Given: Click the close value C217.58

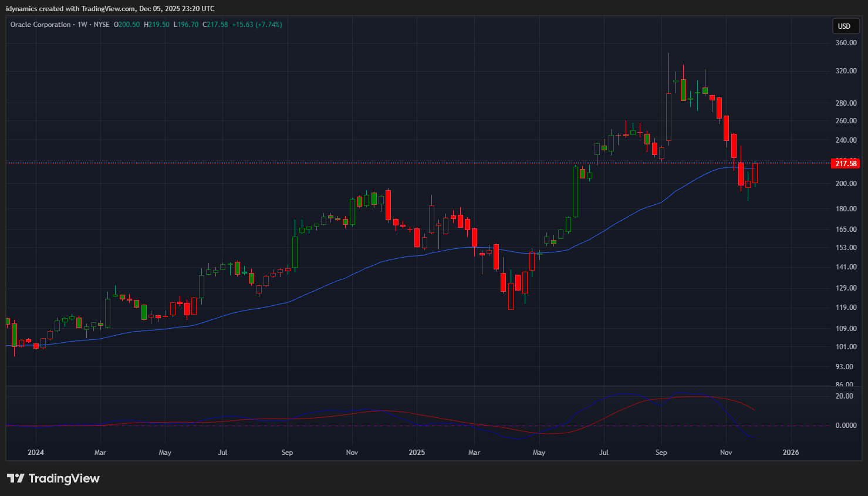Looking at the screenshot, I should point(215,25).
